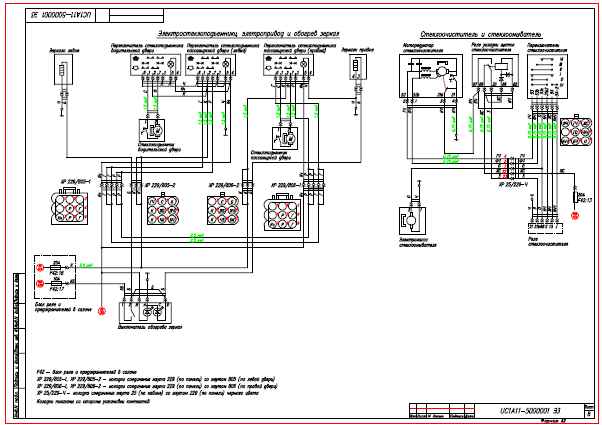This screenshot has height=425, width=602.
Task: Click the legend line beginning with "F42"
Action: 87,372
